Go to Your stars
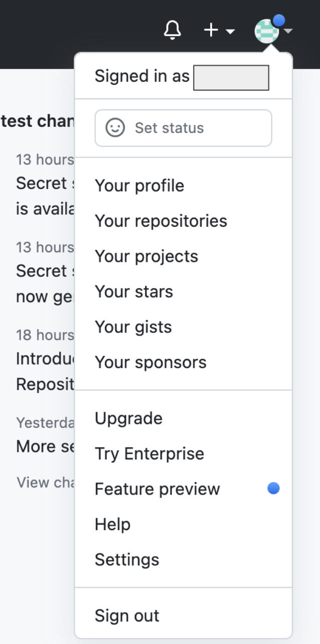Screen dimensions: 320x644 tap(133, 291)
